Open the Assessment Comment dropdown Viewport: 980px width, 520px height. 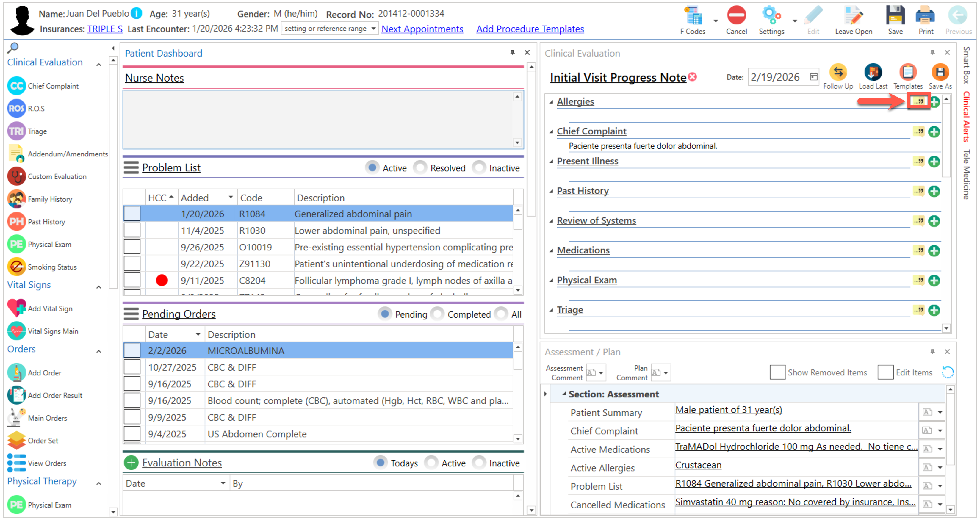[x=601, y=373]
